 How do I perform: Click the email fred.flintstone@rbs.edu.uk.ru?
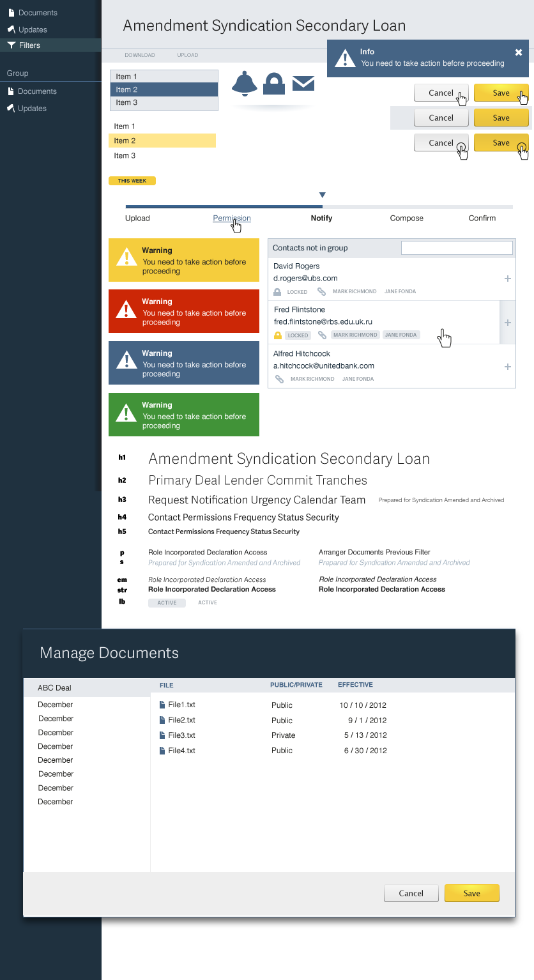point(323,322)
